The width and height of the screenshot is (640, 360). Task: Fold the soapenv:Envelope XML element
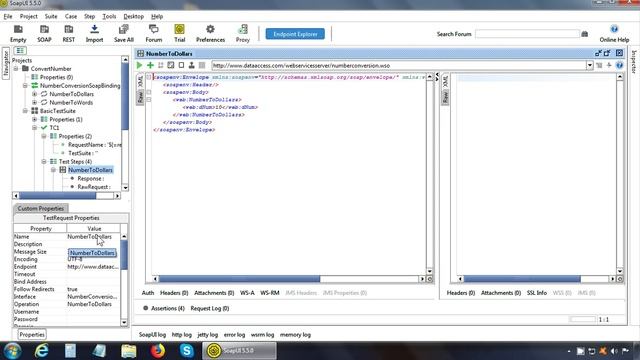click(149, 77)
